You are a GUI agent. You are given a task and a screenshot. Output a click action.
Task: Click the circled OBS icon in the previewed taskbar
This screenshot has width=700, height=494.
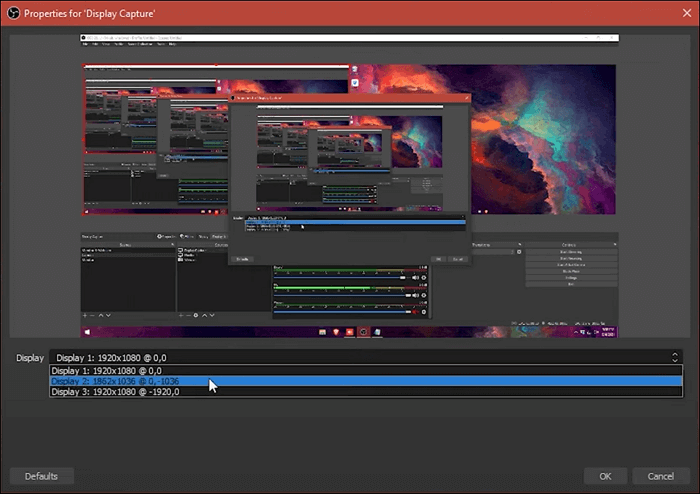click(x=364, y=331)
